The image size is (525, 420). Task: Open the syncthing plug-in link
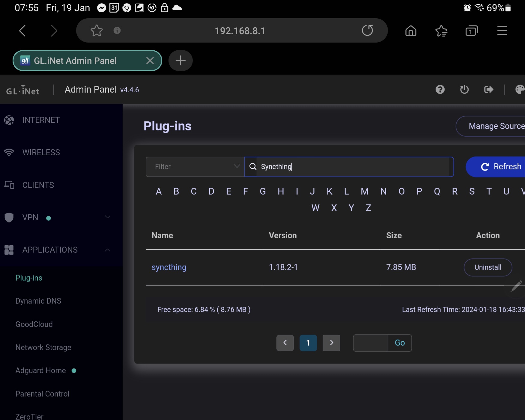[169, 267]
